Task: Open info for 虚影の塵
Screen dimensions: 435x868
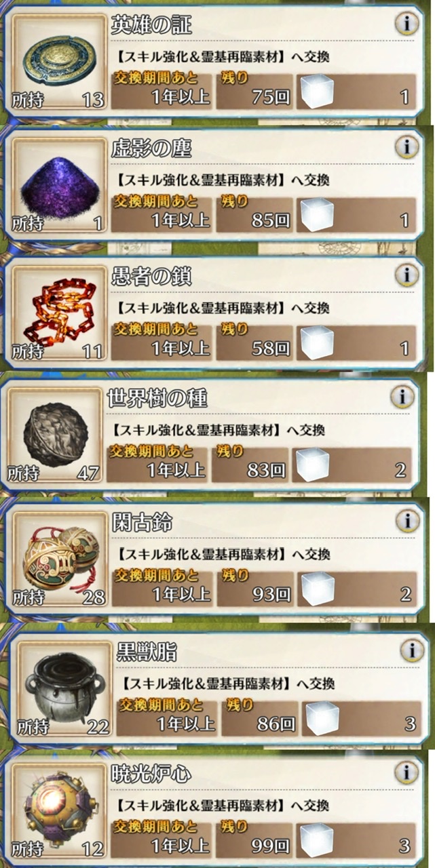Action: click(x=406, y=147)
